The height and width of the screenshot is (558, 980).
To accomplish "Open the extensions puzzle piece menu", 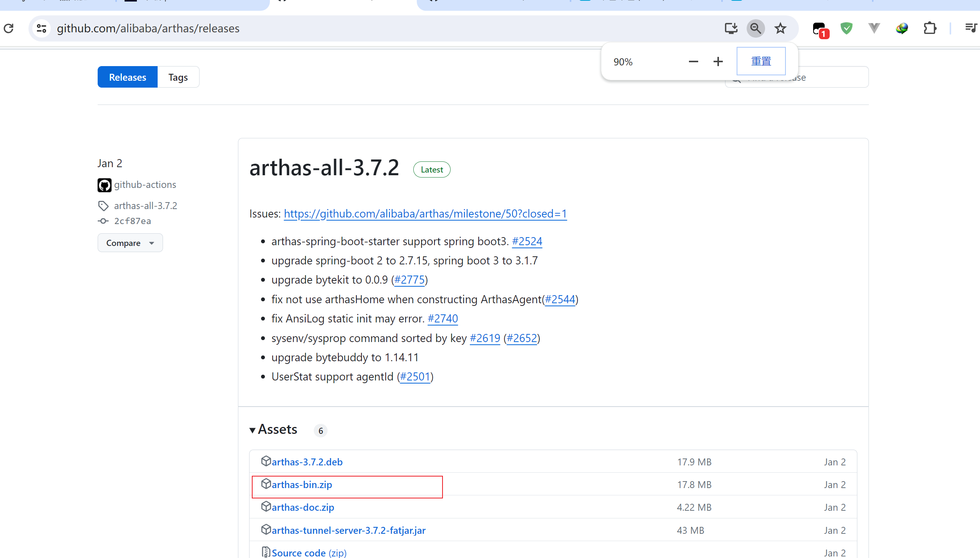I will (x=930, y=28).
